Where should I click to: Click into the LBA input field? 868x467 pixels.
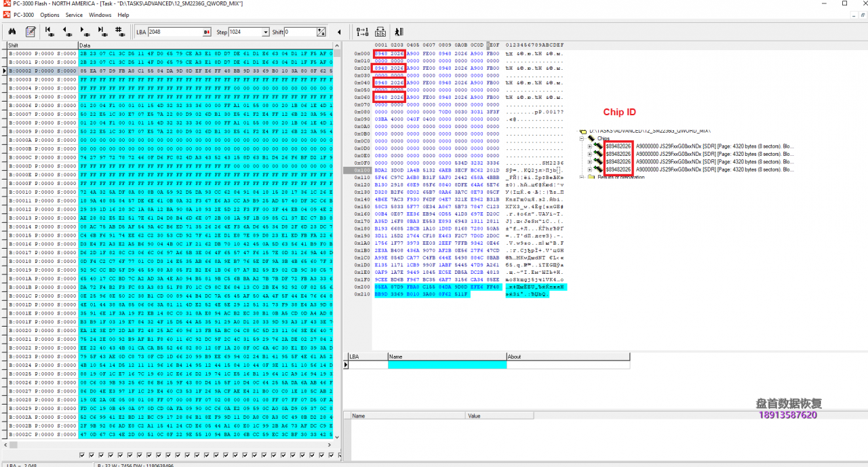[174, 32]
